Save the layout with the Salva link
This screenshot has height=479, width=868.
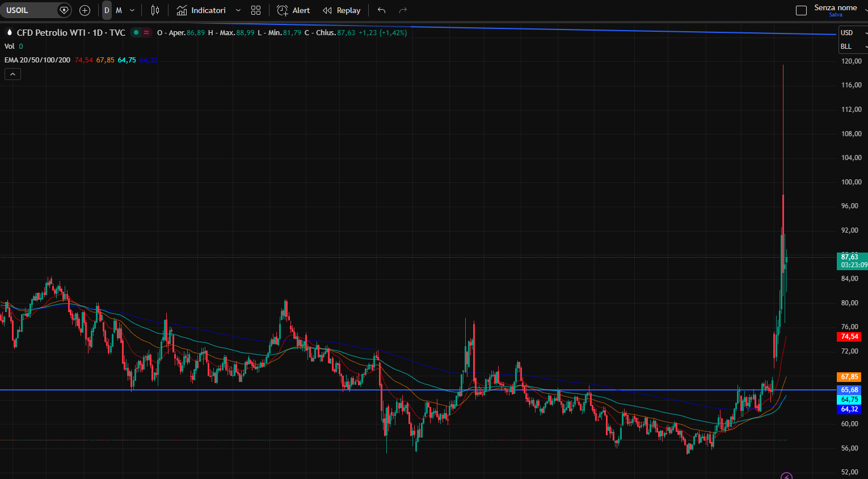(836, 15)
